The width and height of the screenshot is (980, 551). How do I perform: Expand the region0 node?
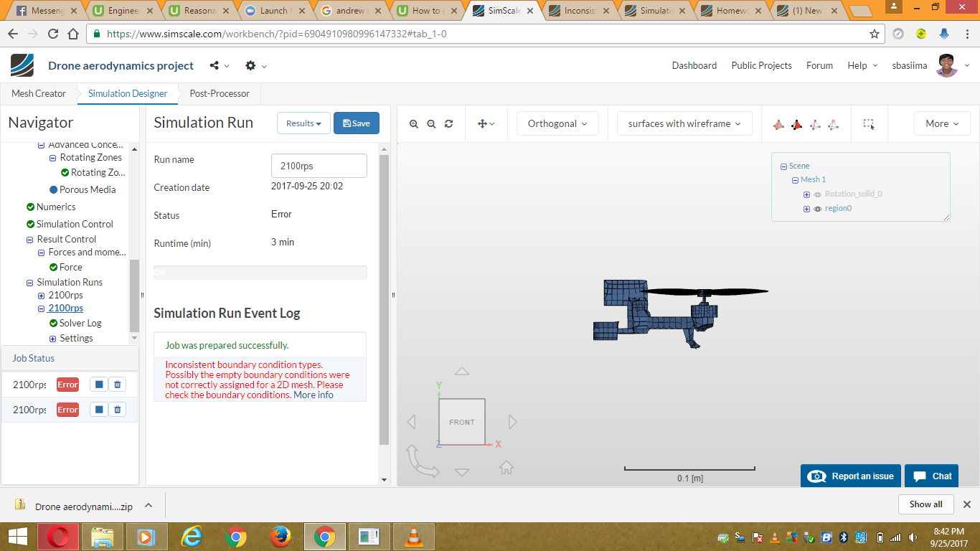point(806,209)
